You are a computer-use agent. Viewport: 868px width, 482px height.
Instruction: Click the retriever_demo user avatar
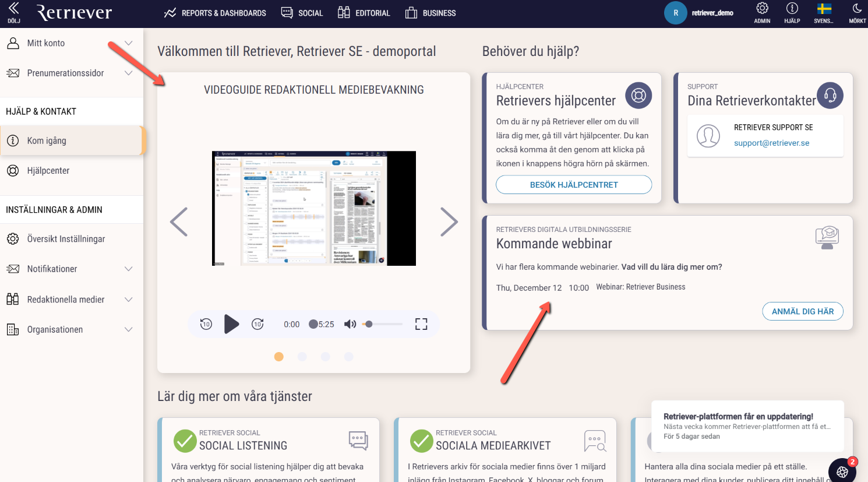[x=676, y=13]
